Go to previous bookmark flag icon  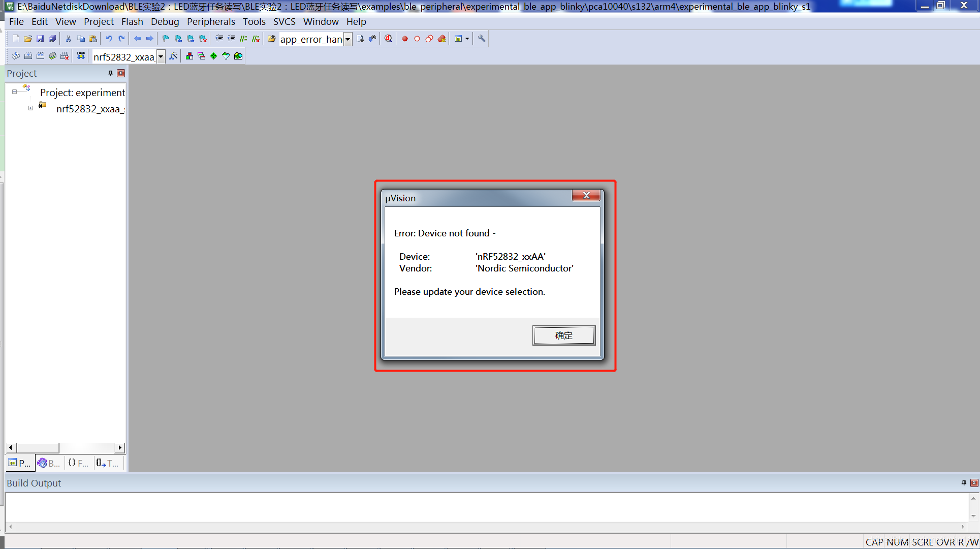[178, 39]
